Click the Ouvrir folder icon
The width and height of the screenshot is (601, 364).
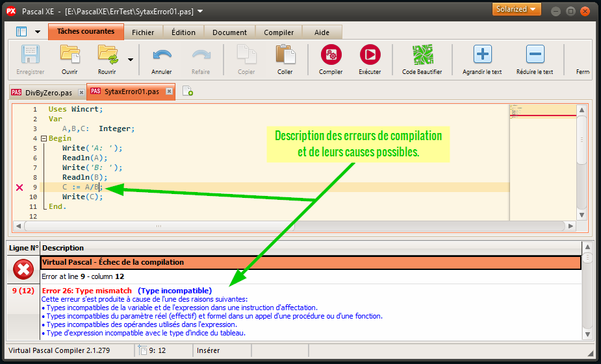click(70, 55)
